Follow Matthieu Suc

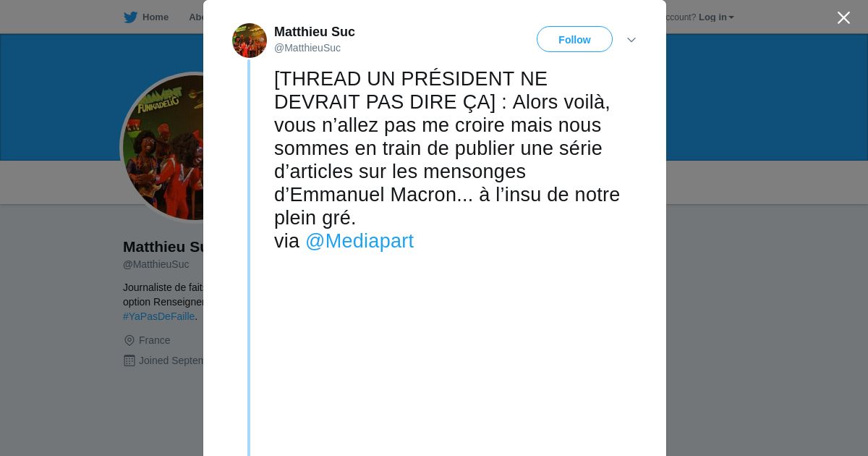(x=574, y=39)
